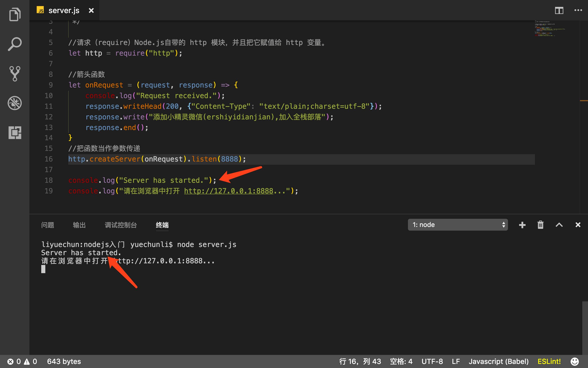Click 'listen' on line 16
Viewport: 588px width, 368px height.
[204, 159]
